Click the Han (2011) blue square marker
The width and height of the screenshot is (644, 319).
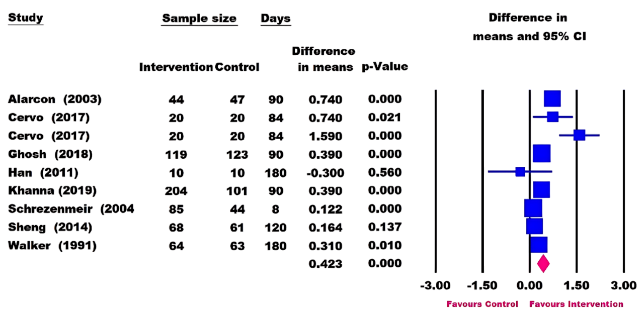coord(520,172)
